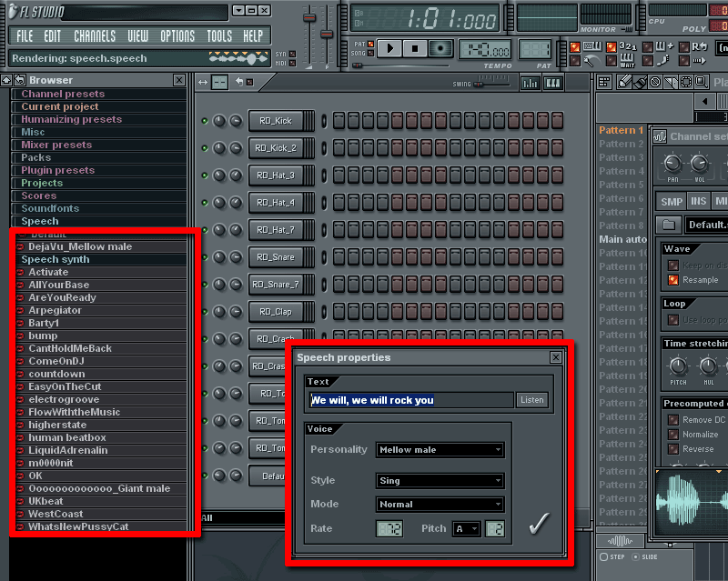Toggle auto-scroll arrow icon

coord(699,60)
